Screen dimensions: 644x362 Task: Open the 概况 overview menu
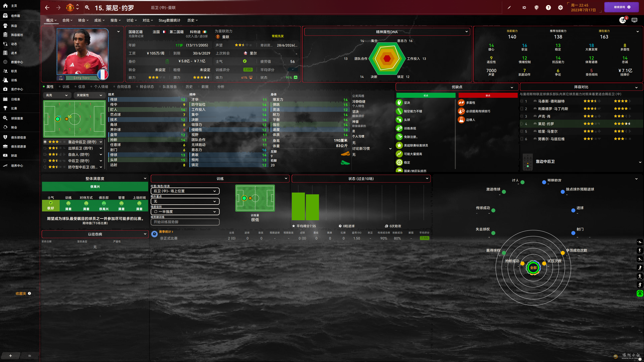click(x=51, y=20)
